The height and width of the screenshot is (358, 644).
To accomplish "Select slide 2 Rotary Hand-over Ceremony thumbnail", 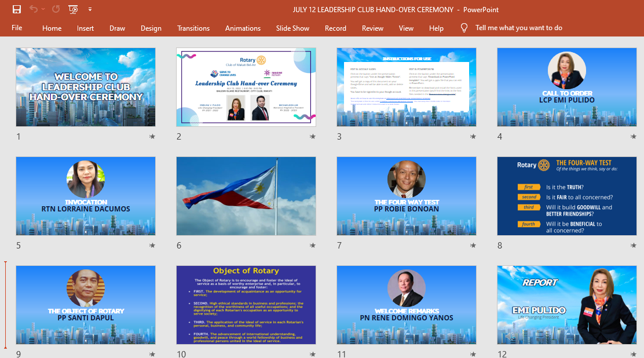I will (x=246, y=87).
